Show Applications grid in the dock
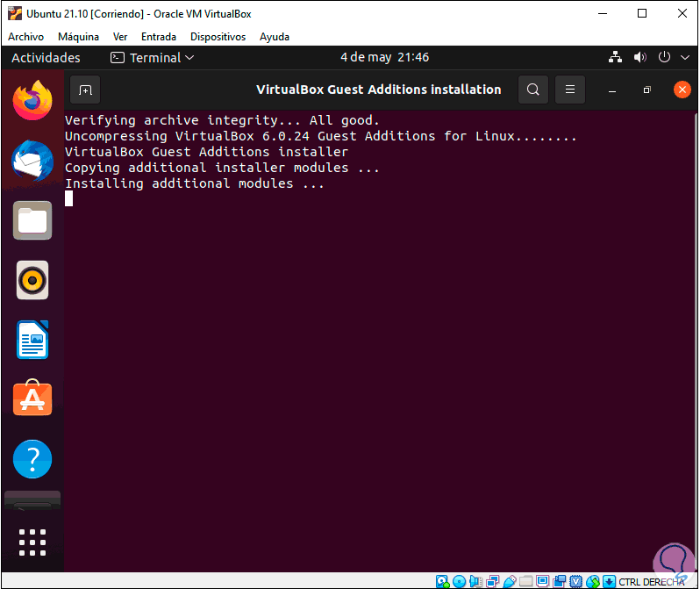Viewport: 700px width, 589px height. tap(32, 542)
